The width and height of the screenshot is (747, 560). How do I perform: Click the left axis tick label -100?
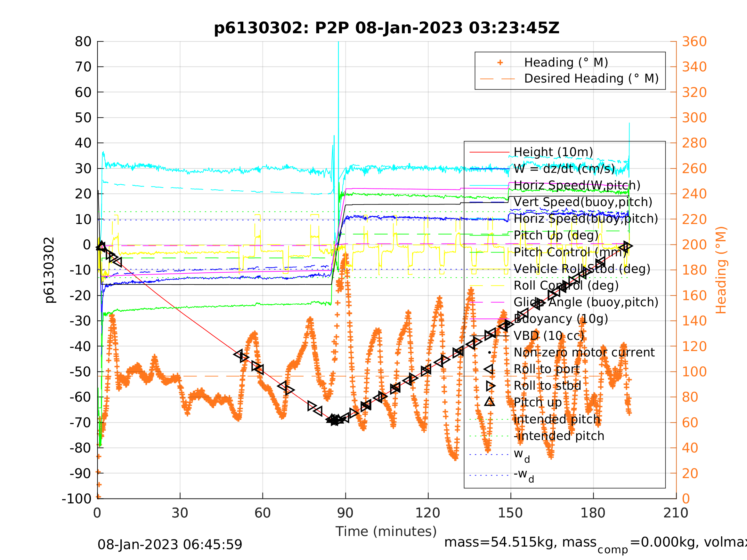point(77,499)
